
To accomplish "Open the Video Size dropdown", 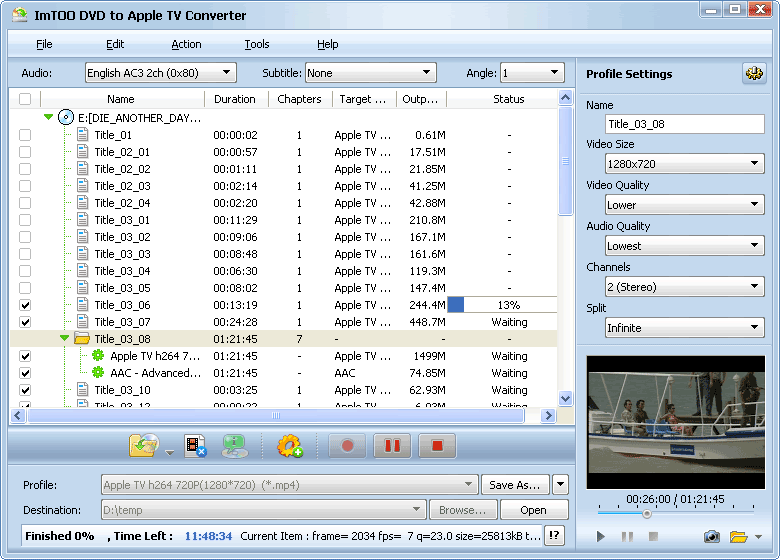I will pos(685,164).
